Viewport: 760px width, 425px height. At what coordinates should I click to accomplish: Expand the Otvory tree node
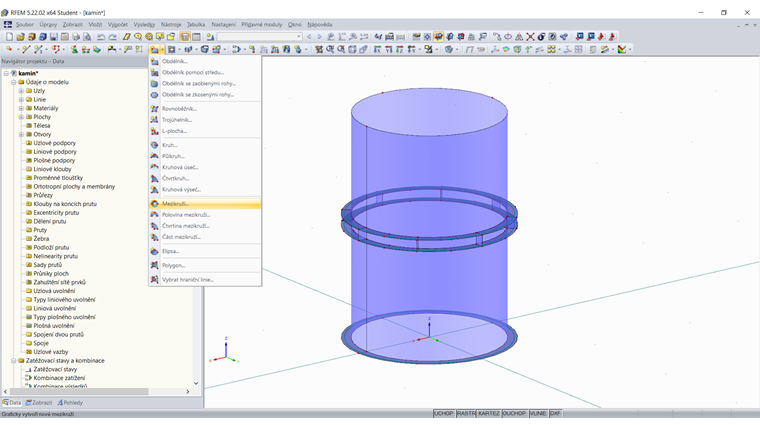pos(21,134)
